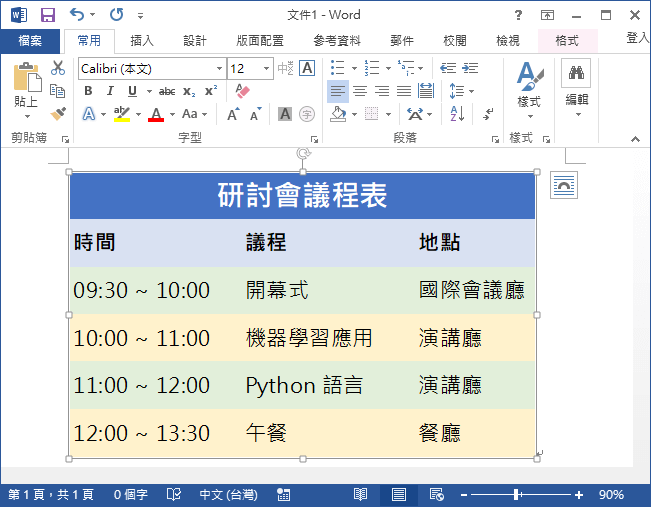Click the zoom slider thumb

516,495
